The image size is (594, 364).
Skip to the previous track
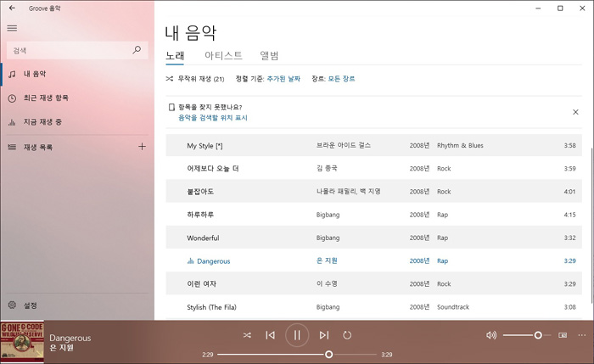click(x=270, y=335)
